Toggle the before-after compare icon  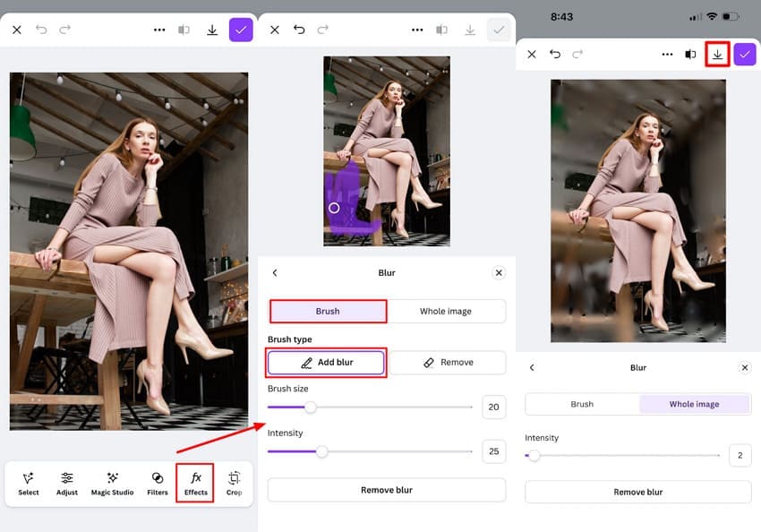click(x=690, y=54)
